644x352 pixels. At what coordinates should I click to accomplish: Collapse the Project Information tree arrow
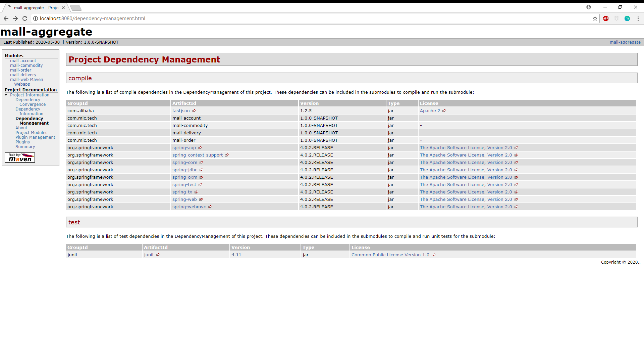click(6, 95)
